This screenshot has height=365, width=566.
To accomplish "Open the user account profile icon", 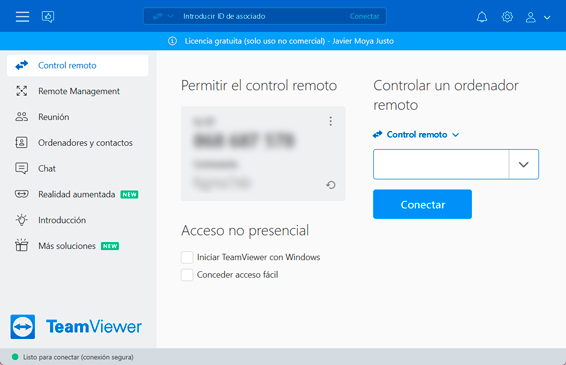I will point(530,17).
